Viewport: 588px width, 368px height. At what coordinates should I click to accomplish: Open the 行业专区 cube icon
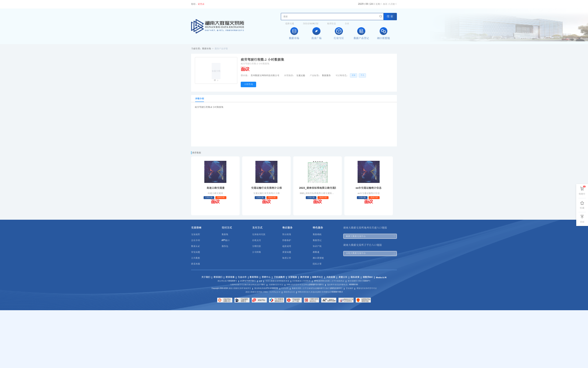point(339,31)
